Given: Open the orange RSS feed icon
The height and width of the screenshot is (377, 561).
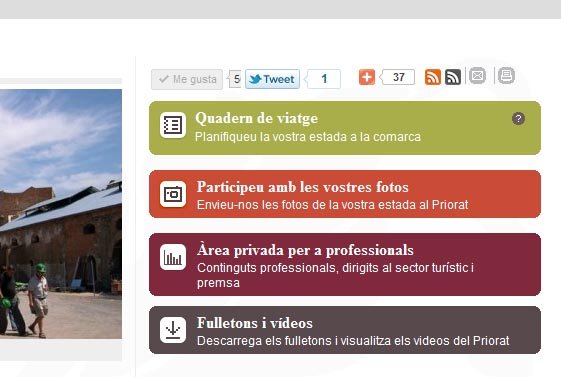Looking at the screenshot, I should 433,77.
